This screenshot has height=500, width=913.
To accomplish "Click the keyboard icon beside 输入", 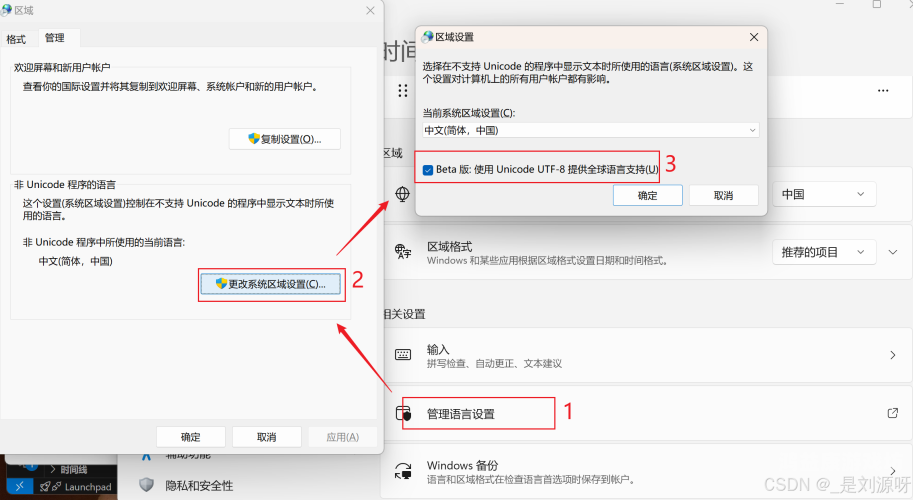I will 403,354.
